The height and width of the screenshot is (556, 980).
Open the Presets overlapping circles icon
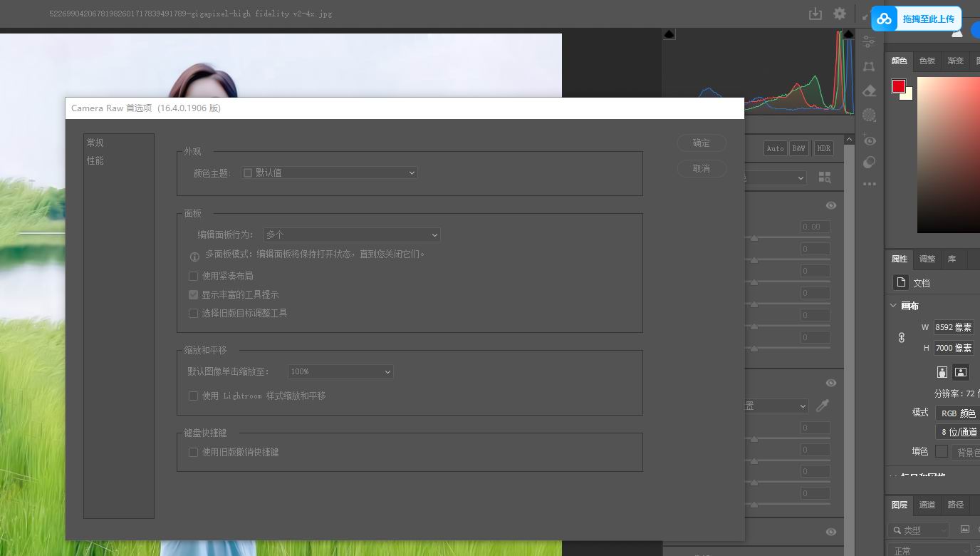(869, 163)
